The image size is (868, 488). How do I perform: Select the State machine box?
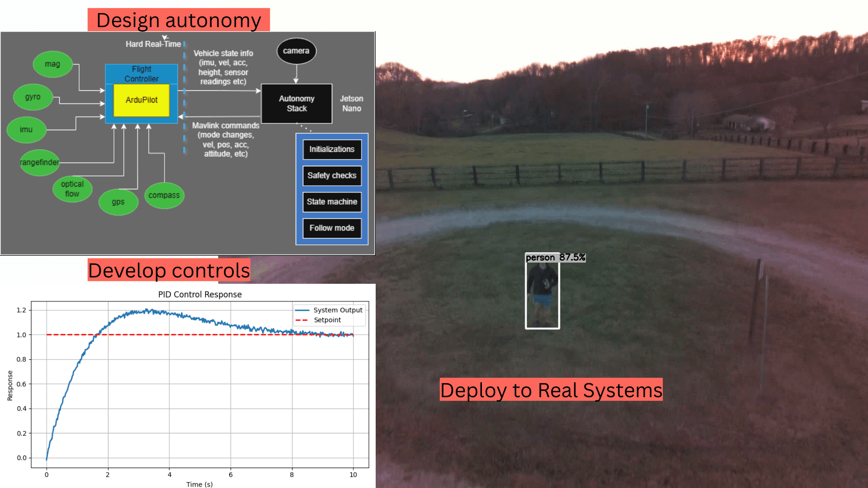(x=332, y=202)
